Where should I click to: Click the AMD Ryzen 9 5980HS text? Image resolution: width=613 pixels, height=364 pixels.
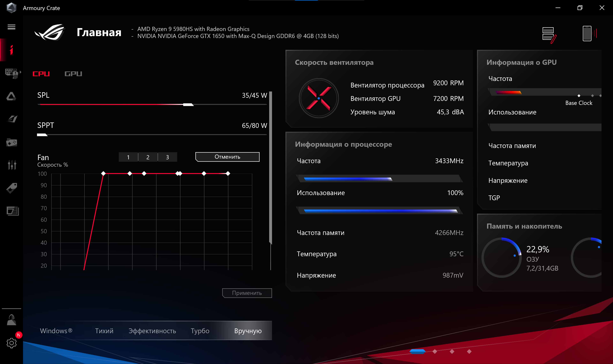pos(193,29)
